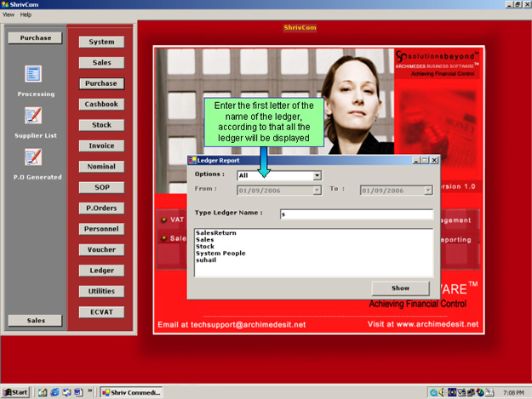The height and width of the screenshot is (399, 532).
Task: Select suhail in the ledger list
Action: tap(206, 260)
